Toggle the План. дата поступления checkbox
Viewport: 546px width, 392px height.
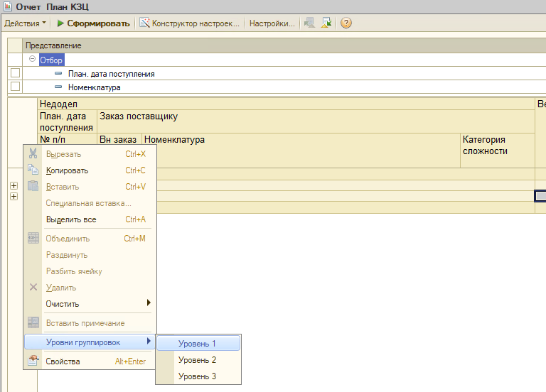(16, 73)
